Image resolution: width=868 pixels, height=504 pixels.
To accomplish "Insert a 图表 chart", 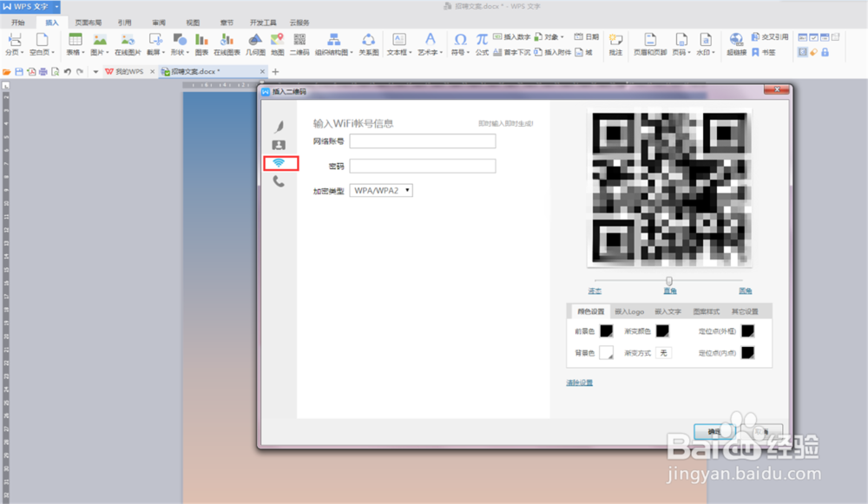I will [201, 44].
